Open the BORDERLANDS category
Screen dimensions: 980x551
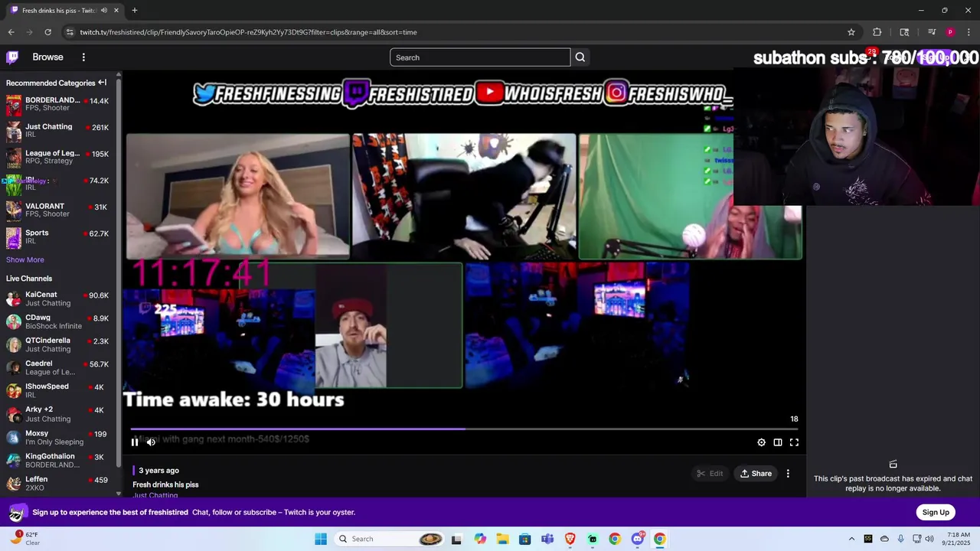click(x=58, y=105)
